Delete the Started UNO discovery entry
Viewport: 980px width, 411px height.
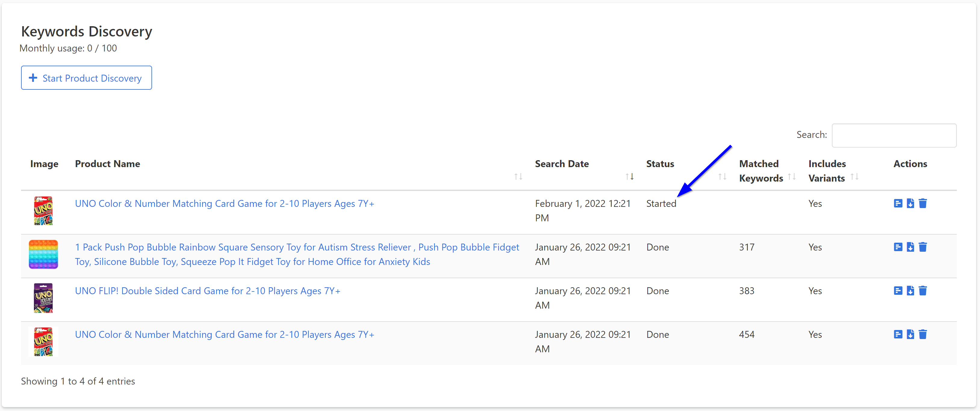point(922,204)
